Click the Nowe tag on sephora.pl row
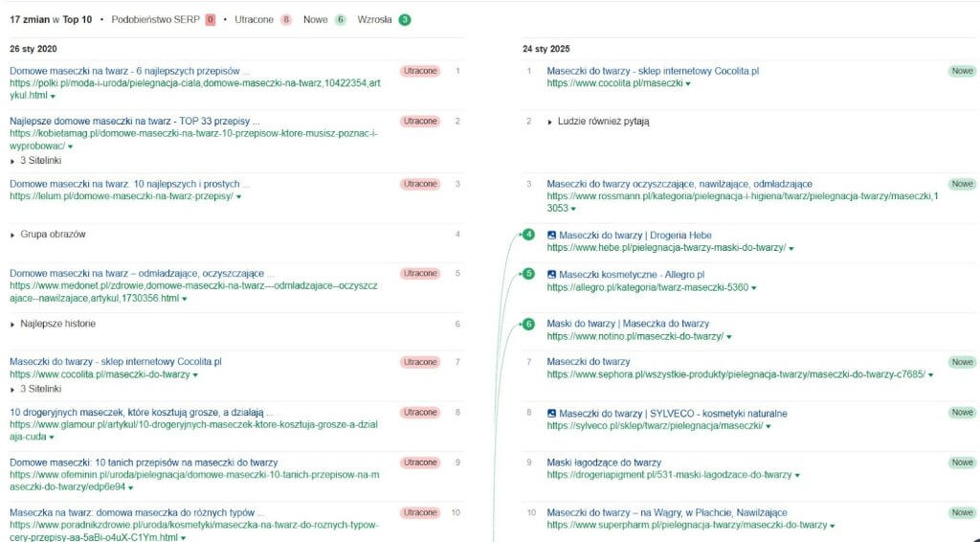The height and width of the screenshot is (542, 980). point(963,362)
